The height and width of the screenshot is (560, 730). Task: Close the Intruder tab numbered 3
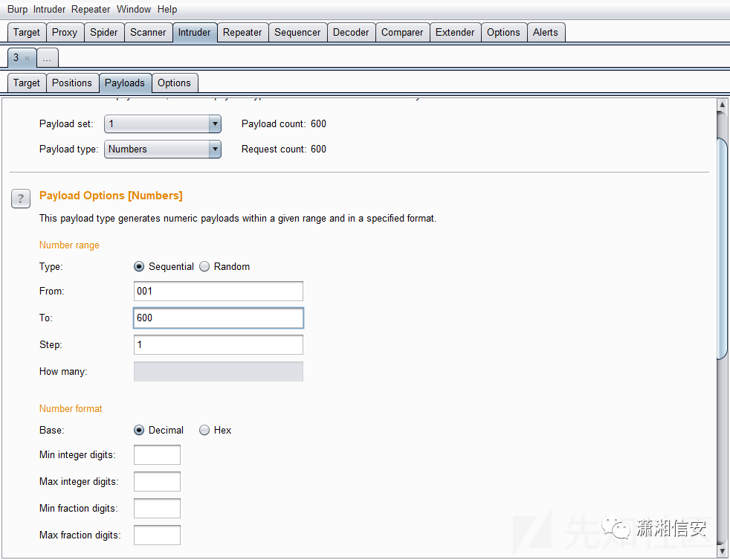coord(27,58)
